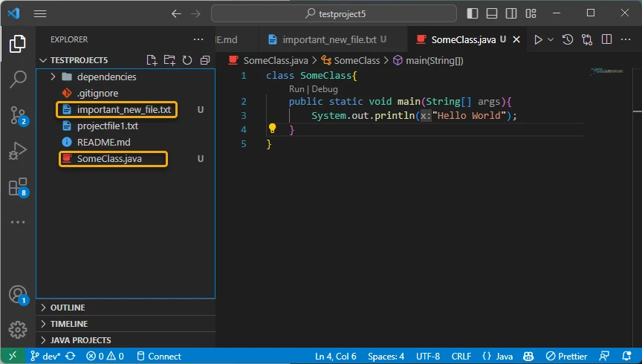Collapse all folders in Explorer
The width and height of the screenshot is (642, 364).
[x=205, y=60]
